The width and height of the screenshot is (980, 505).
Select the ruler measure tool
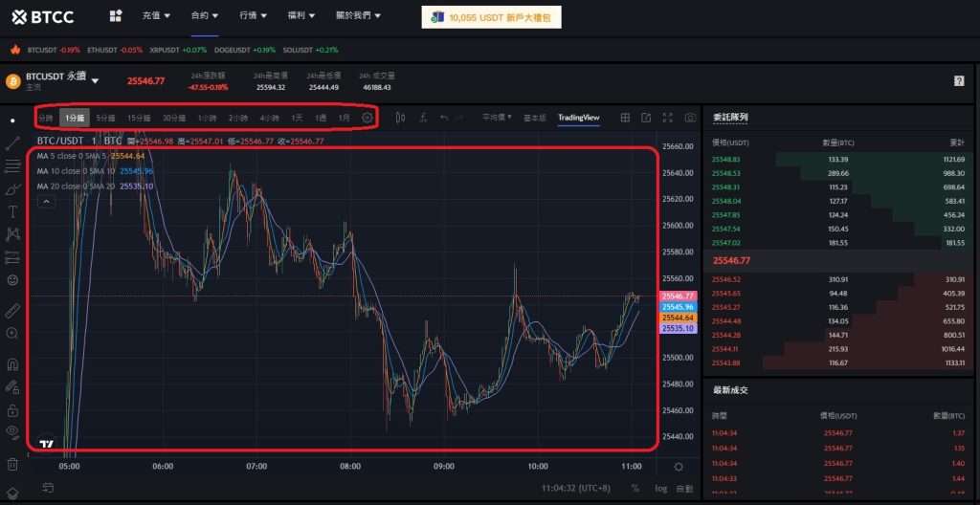(12, 311)
